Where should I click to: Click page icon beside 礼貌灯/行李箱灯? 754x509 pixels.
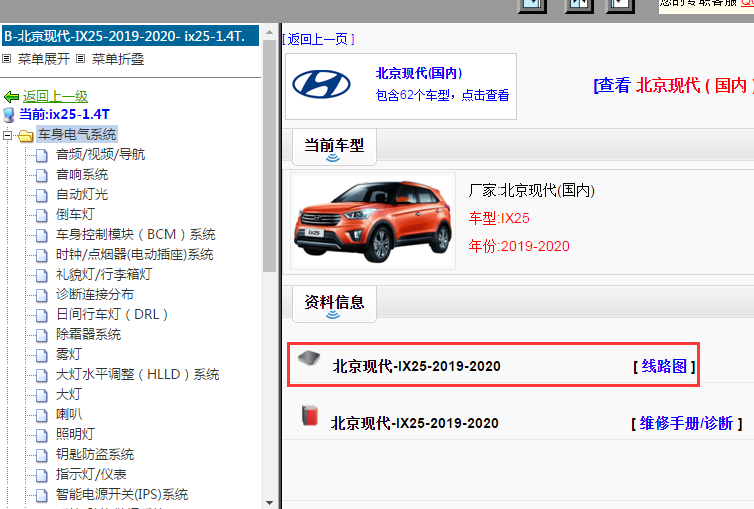[42, 275]
